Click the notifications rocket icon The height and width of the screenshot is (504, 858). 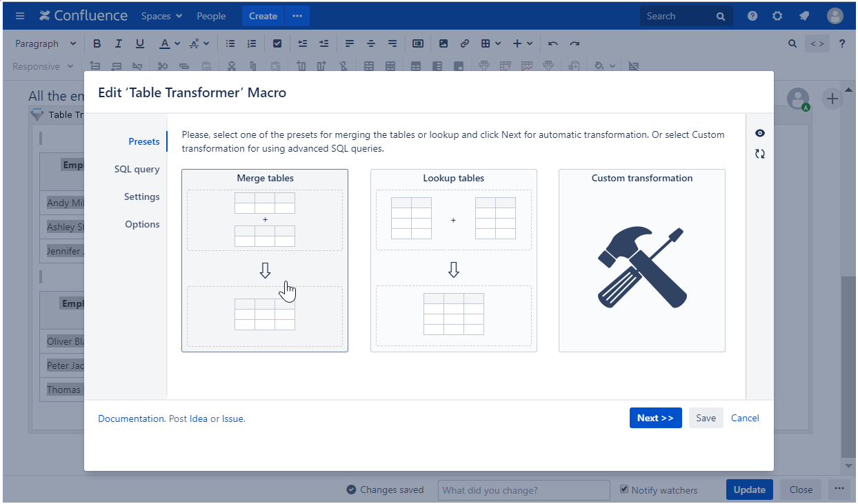click(x=804, y=16)
